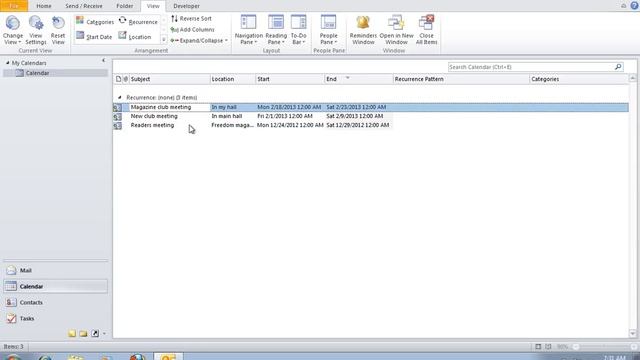Viewport: 640px width, 360px height.
Task: Sort by the Categories column header
Action: click(x=579, y=79)
